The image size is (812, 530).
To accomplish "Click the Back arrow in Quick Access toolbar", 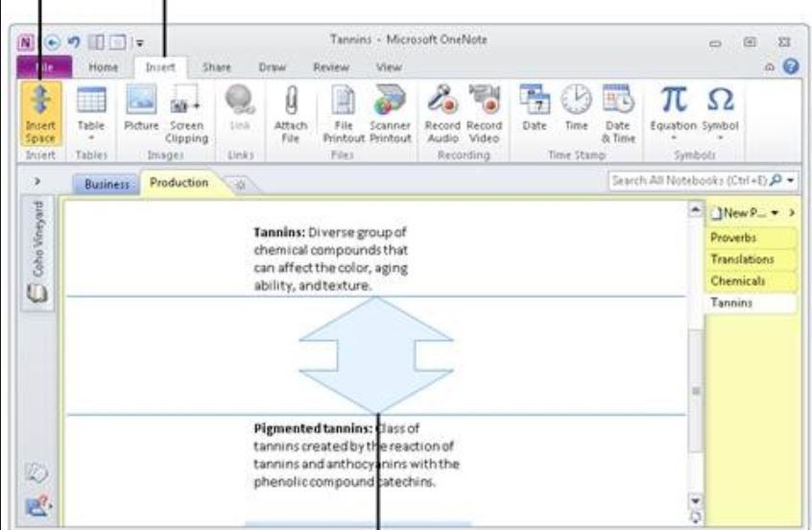I will (52, 42).
